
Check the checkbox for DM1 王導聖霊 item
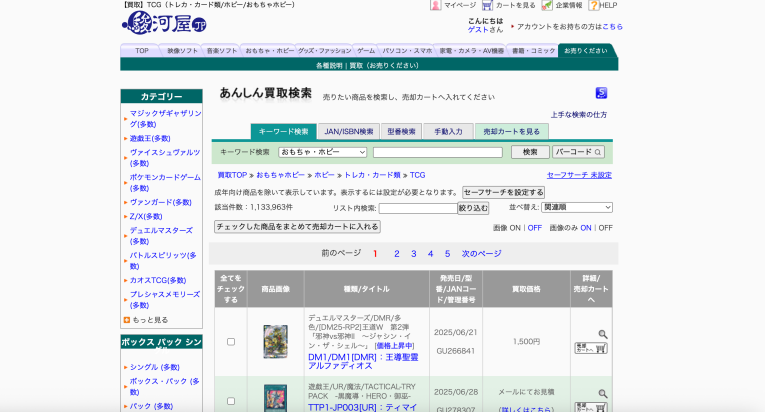(x=231, y=342)
